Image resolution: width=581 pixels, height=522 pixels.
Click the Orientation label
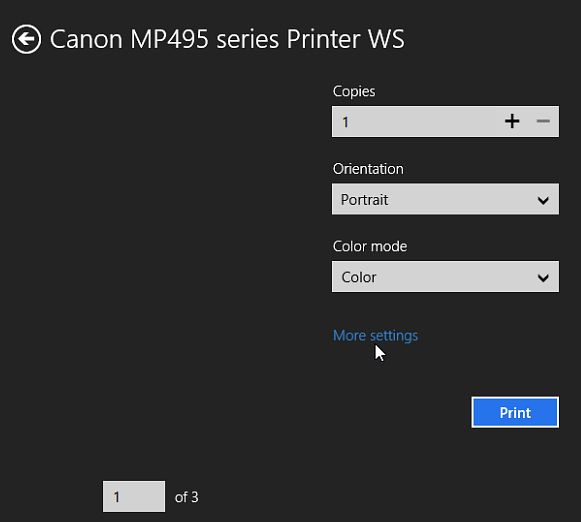click(x=368, y=169)
